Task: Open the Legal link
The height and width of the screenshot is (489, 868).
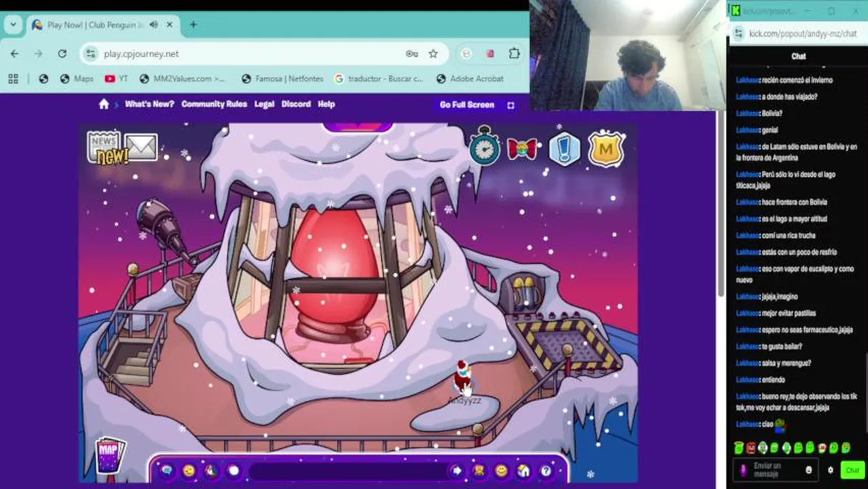Action: click(x=264, y=104)
